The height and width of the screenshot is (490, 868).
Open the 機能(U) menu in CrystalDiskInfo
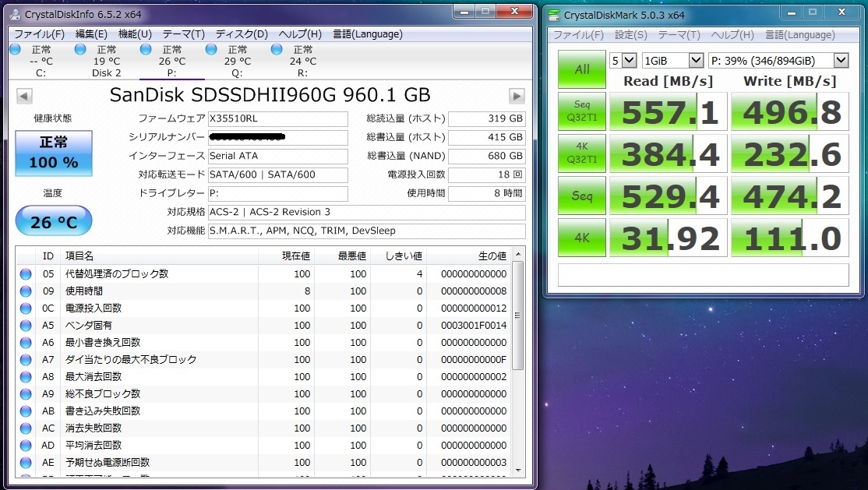pyautogui.click(x=135, y=34)
